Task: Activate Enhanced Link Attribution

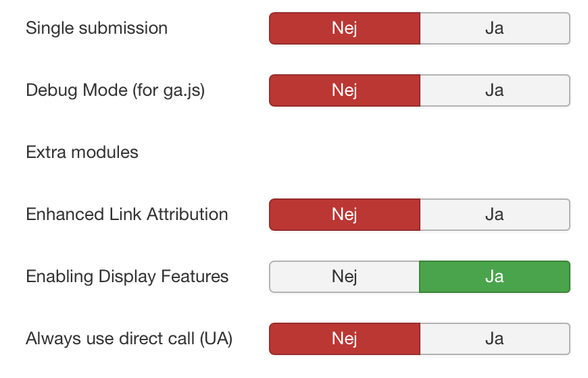Action: (x=494, y=215)
